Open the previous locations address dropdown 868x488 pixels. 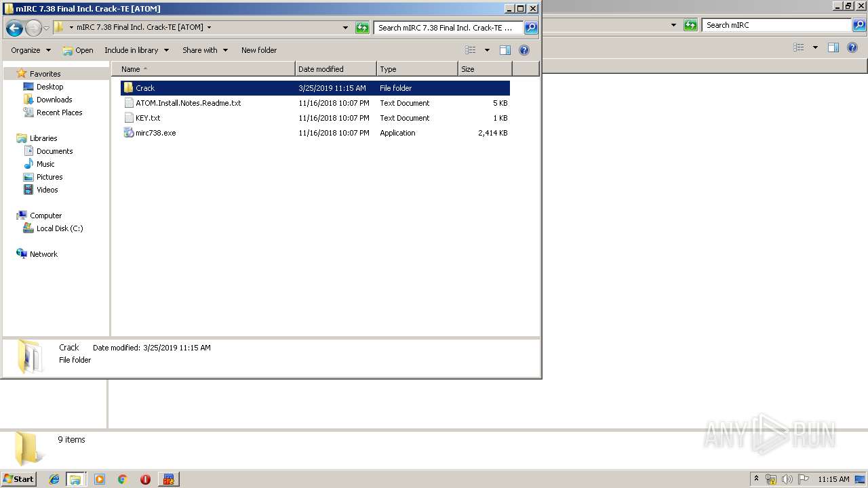(345, 28)
